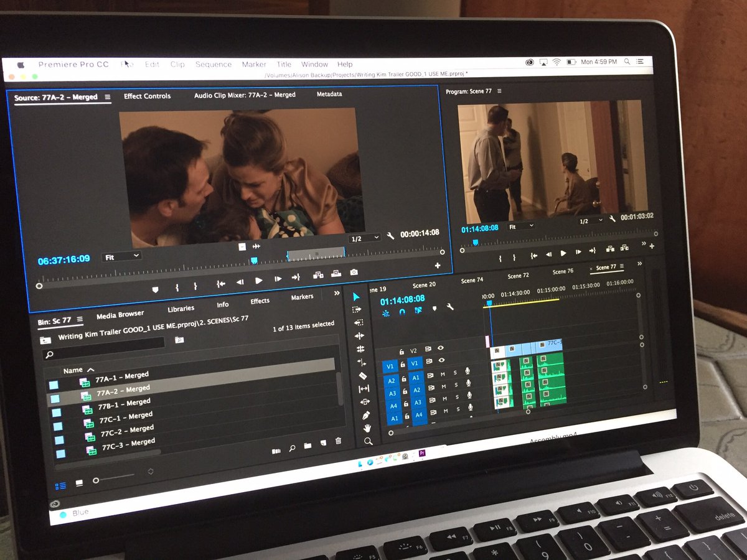Toggle Linked Selection in timeline
Image resolution: width=747 pixels, height=560 pixels.
(418, 310)
